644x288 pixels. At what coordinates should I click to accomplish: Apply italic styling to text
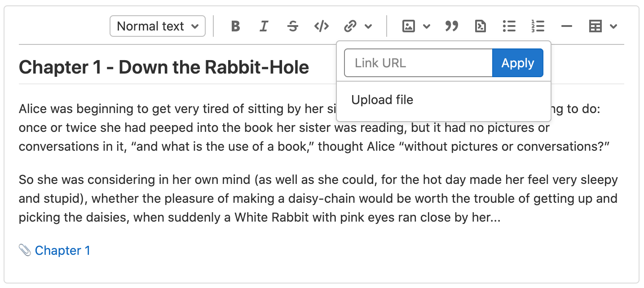point(264,26)
